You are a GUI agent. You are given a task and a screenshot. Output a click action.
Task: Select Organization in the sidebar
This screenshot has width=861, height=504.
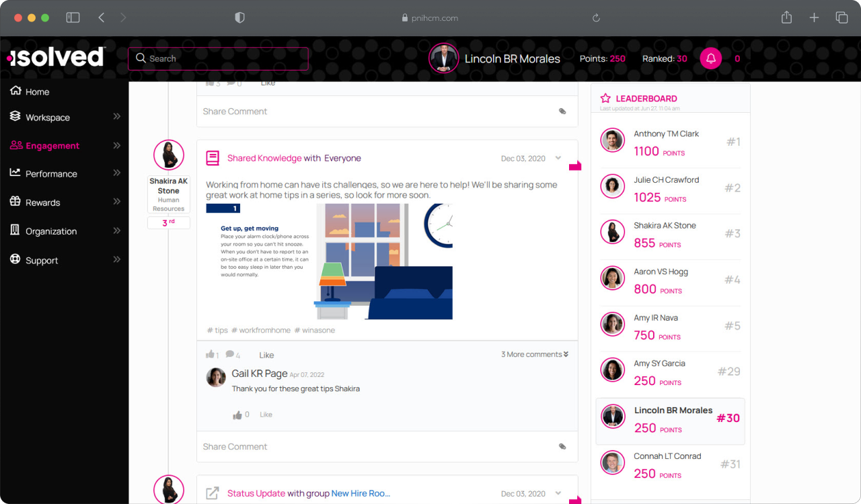(51, 231)
